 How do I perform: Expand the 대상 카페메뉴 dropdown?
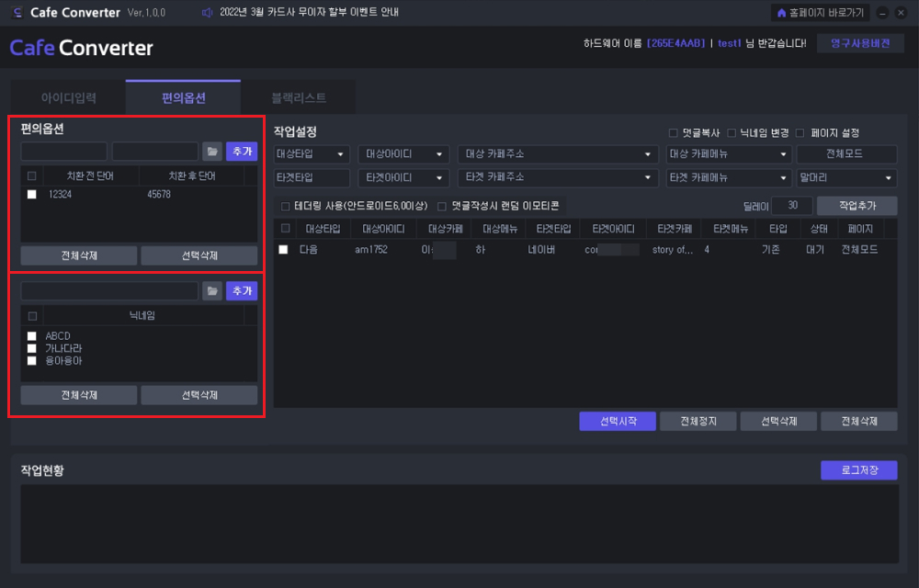click(729, 154)
